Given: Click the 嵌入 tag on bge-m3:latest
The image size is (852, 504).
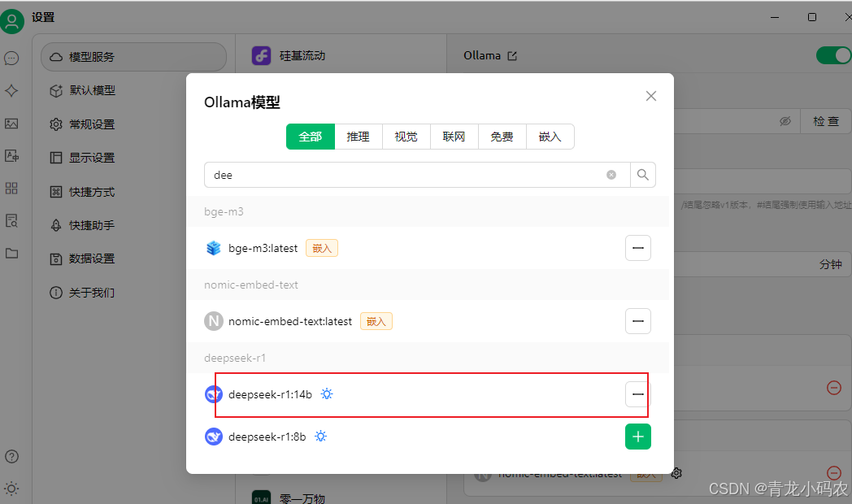Looking at the screenshot, I should pyautogui.click(x=322, y=248).
